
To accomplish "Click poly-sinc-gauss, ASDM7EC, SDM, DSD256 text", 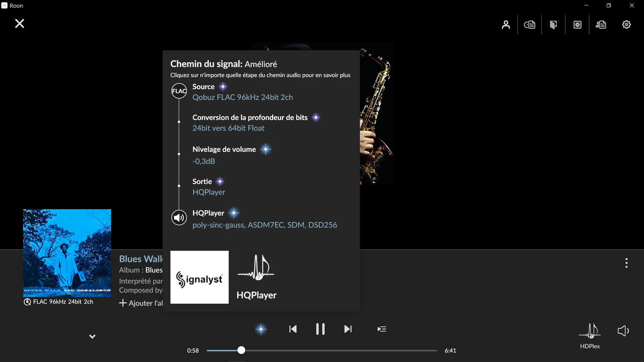I will click(x=265, y=225).
